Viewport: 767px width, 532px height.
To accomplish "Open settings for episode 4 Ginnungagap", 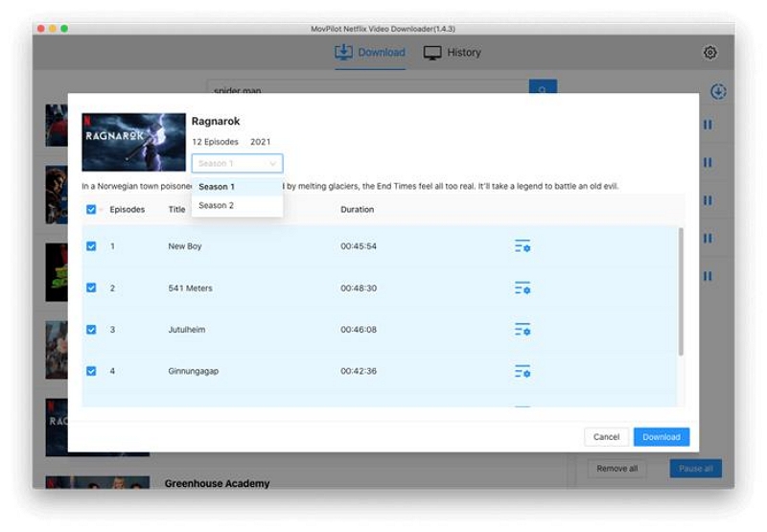I will click(523, 371).
